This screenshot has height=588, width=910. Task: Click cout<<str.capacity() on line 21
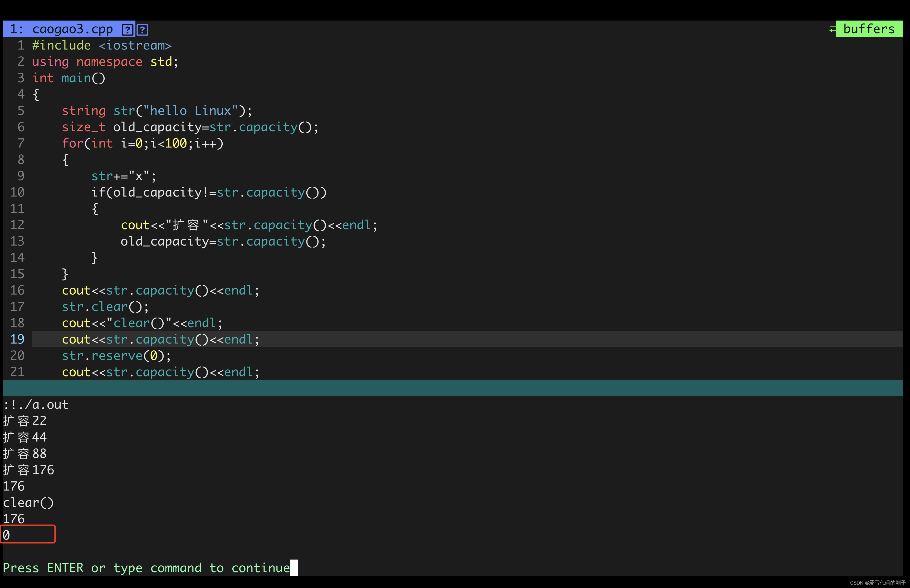(x=161, y=372)
